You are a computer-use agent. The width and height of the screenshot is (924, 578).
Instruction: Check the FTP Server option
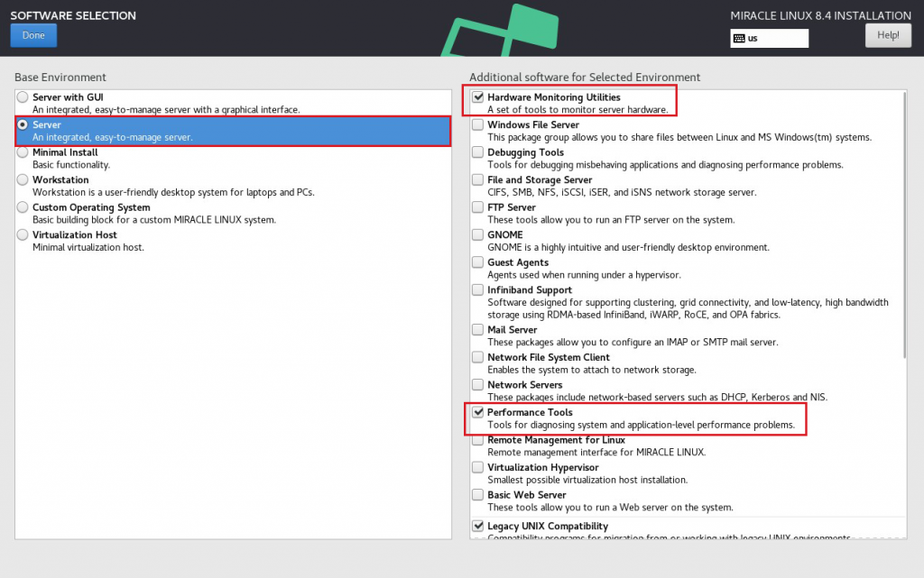477,207
